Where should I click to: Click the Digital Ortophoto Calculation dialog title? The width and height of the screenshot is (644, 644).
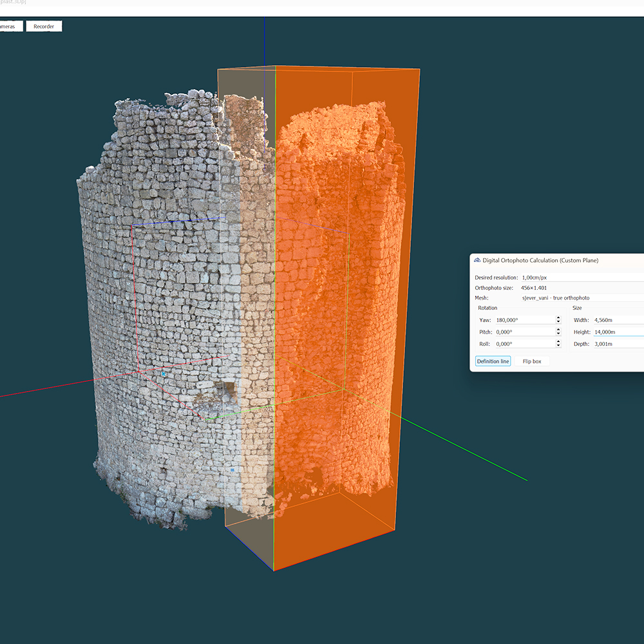pyautogui.click(x=540, y=260)
